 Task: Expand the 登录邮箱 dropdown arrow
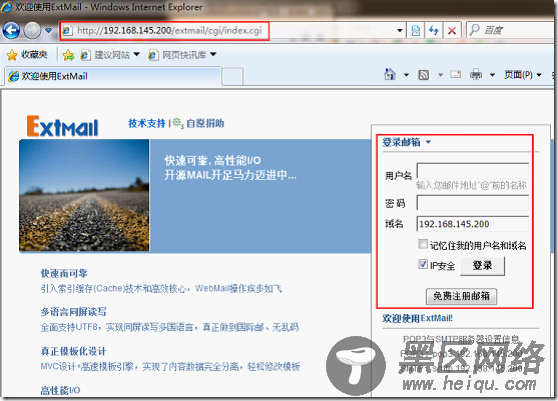coord(428,142)
